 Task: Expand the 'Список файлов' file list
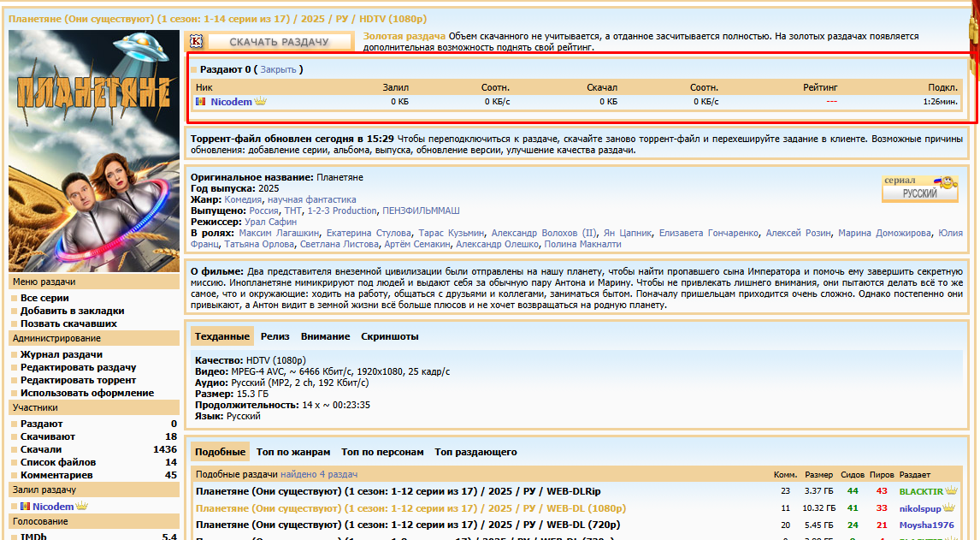(x=50, y=462)
